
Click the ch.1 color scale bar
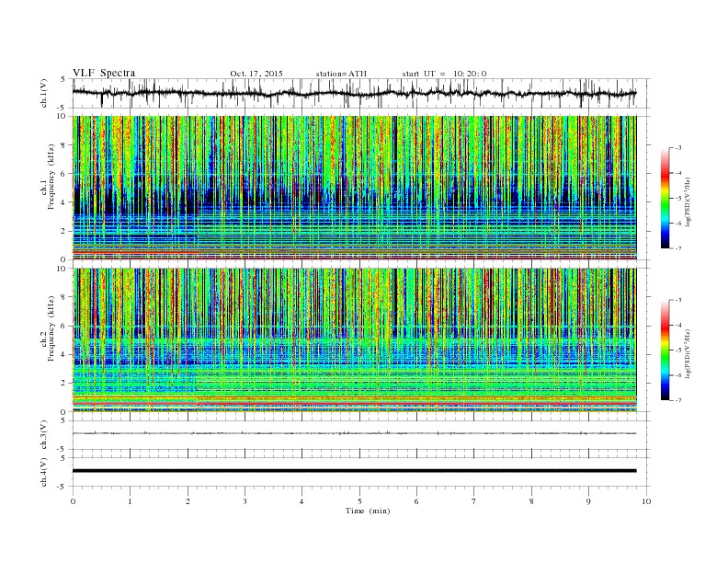pos(665,198)
